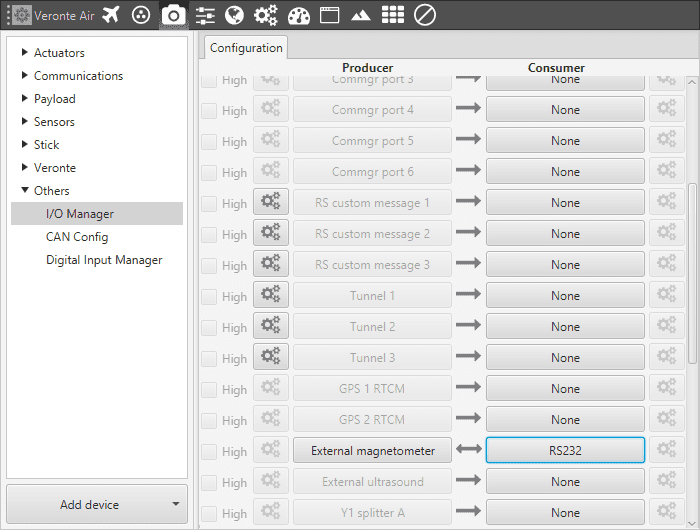The height and width of the screenshot is (530, 700).
Task: Click consumer gear icon in External magnetometer row
Action: pyautogui.click(x=667, y=450)
